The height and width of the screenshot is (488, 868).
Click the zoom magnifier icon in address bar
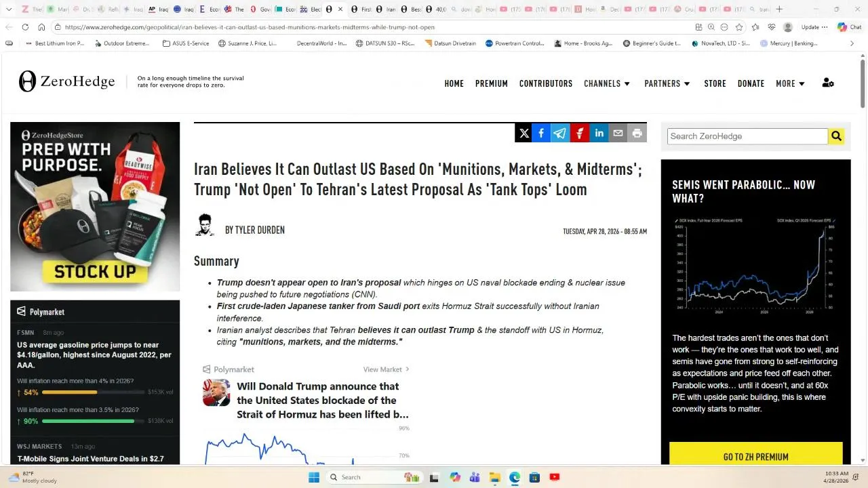(x=711, y=27)
